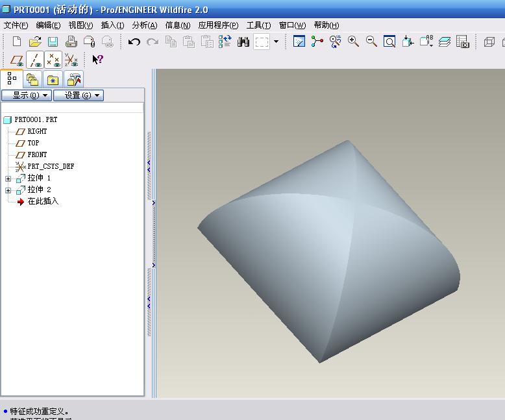Open the 信息(N) menu
Viewport: 505px width, 420px height.
177,25
